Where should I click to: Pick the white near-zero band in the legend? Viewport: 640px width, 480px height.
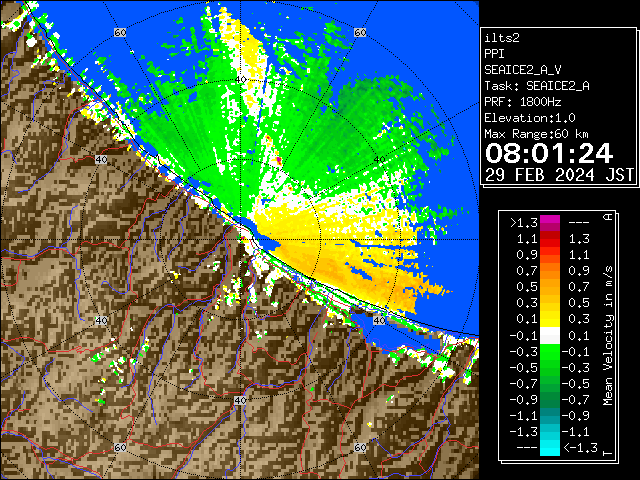point(550,336)
